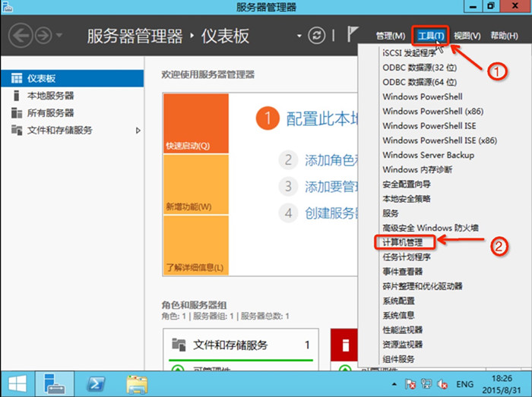Open Windows 内存诊断

pos(417,170)
